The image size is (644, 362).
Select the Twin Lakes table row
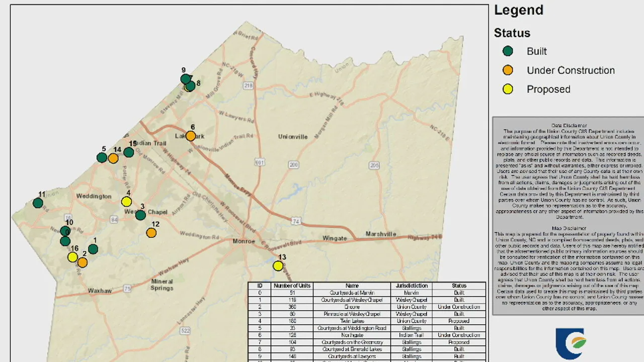click(x=367, y=321)
